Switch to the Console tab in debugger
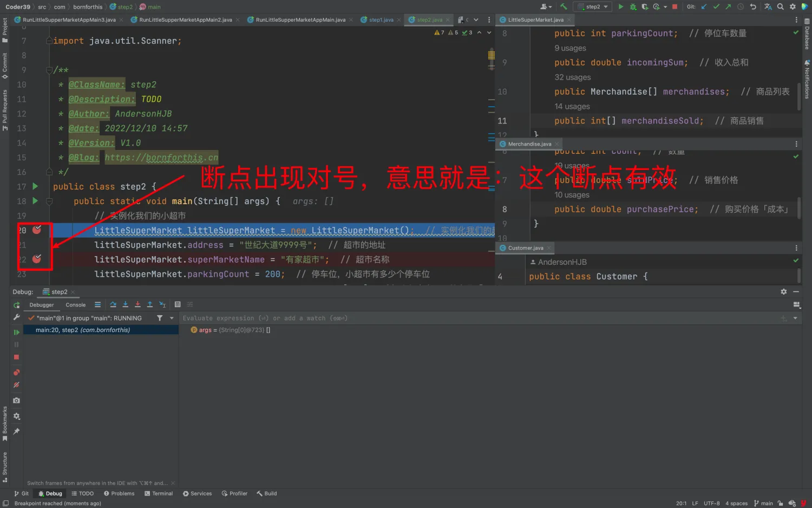Screen dimensions: 812x508 pos(76,305)
